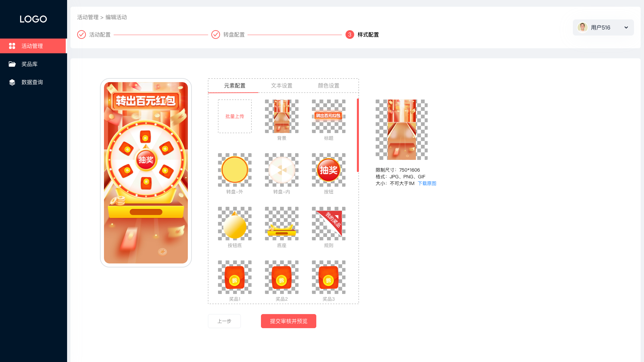The height and width of the screenshot is (362, 644).
Task: Select the 按钮 抽奖 element image
Action: pos(329,170)
